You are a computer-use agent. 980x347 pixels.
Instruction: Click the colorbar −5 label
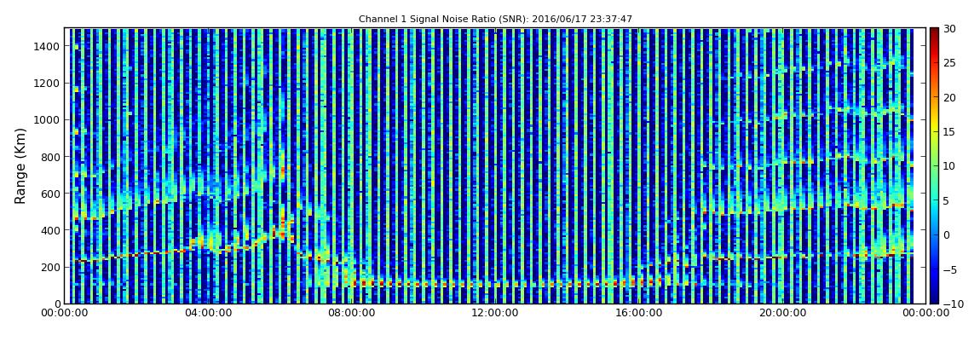(x=950, y=269)
